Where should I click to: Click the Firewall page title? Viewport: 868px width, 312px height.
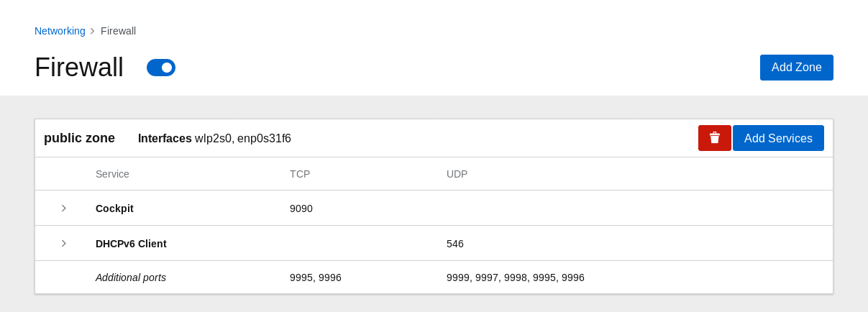pos(79,68)
